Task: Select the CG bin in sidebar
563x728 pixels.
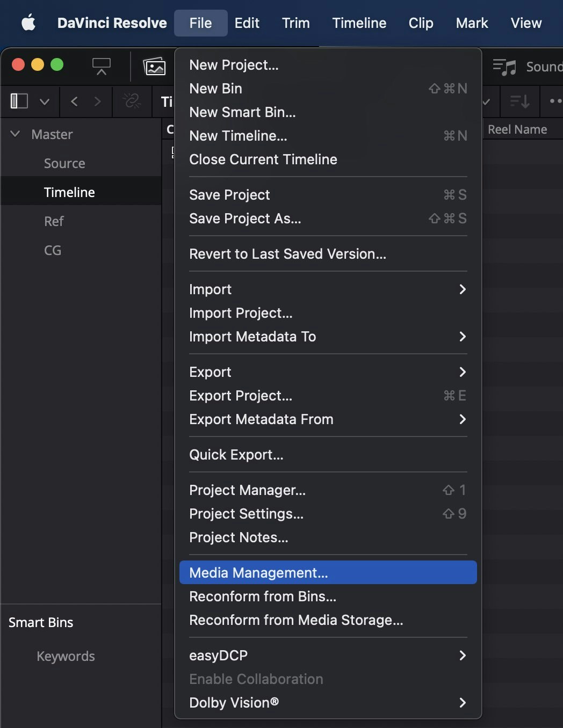Action: [x=53, y=250]
